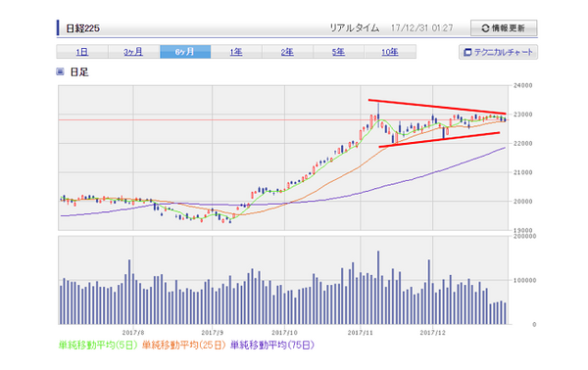Click the 2017/8 date axis label
Image resolution: width=588 pixels, height=370 pixels.
click(133, 332)
